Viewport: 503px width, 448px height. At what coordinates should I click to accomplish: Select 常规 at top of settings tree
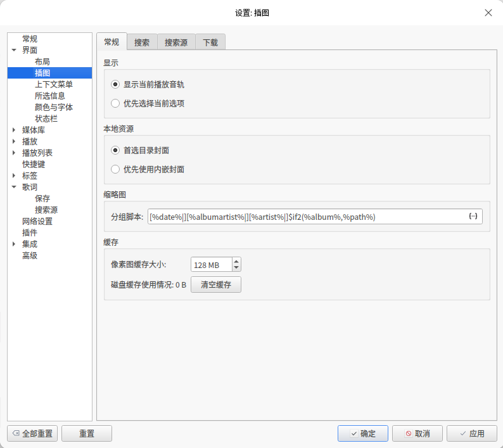[30, 39]
